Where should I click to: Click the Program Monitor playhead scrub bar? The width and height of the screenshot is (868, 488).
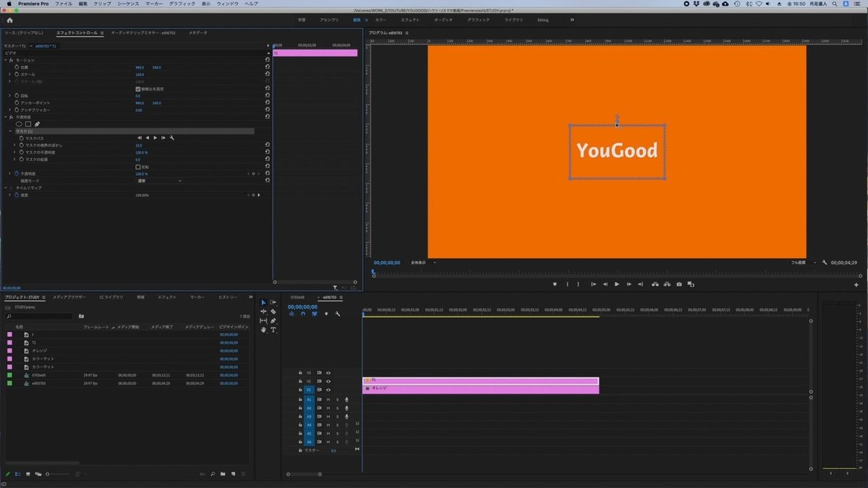[615, 273]
